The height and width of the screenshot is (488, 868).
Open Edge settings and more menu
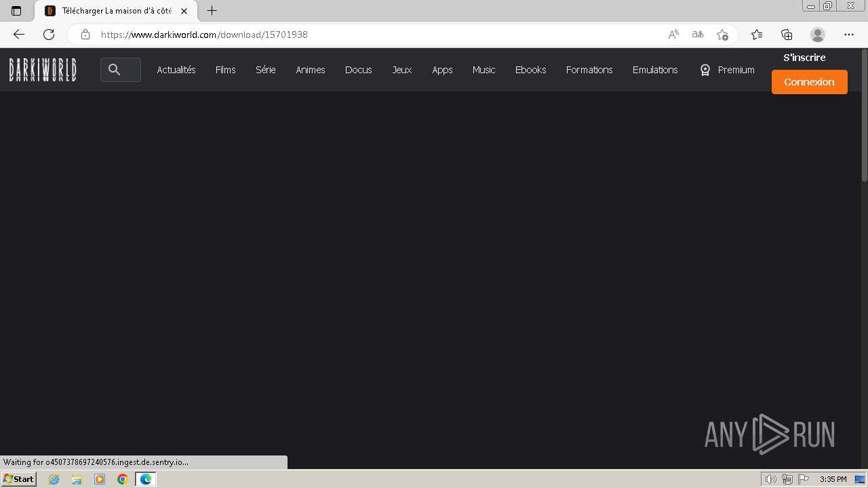point(849,35)
